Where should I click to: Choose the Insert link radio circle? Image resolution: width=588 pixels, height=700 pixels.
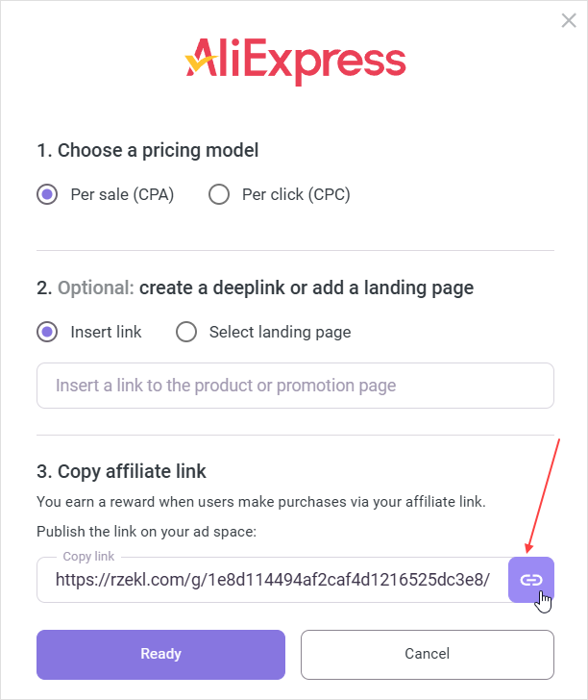click(47, 332)
